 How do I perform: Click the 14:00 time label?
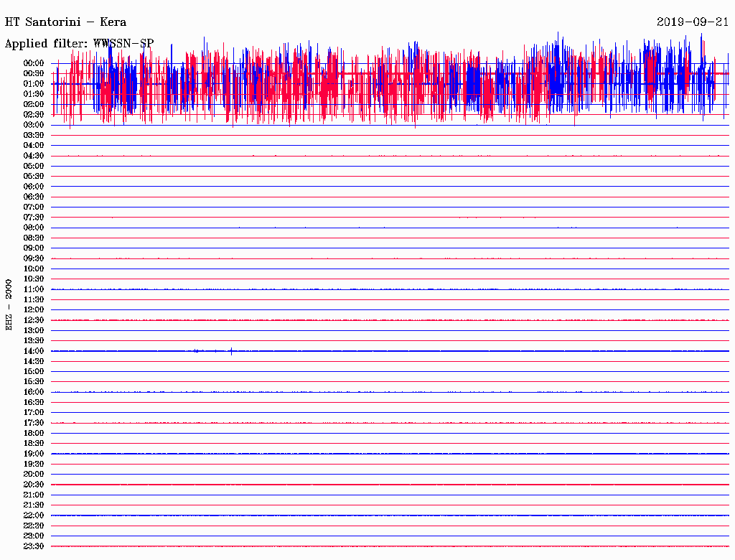tap(34, 351)
